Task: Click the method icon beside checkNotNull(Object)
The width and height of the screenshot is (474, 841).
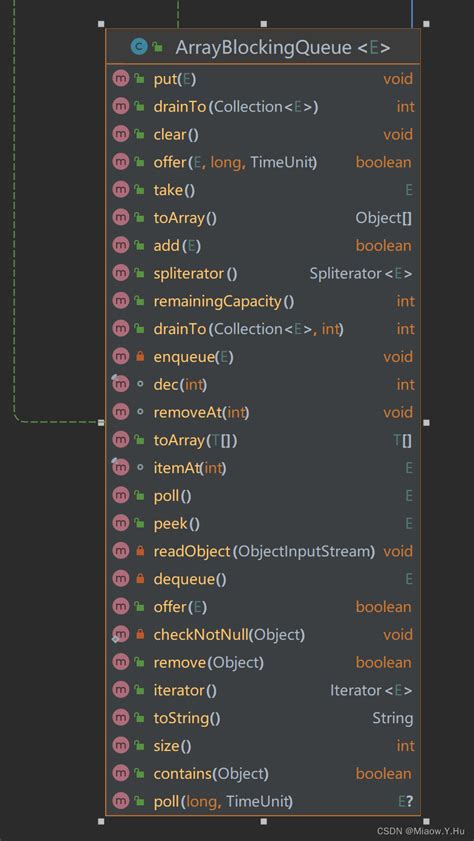Action: (x=121, y=635)
